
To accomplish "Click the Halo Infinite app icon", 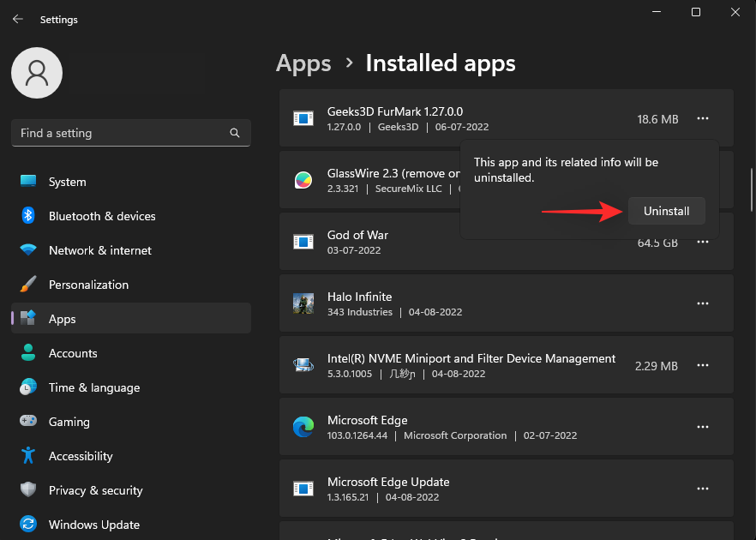I will coord(303,303).
